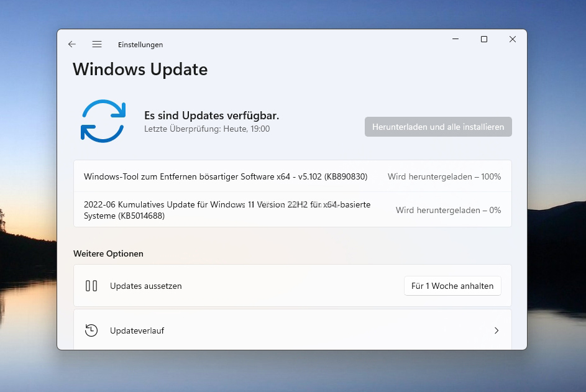Click the Wird heruntergeladen – 100% progress status

click(444, 176)
